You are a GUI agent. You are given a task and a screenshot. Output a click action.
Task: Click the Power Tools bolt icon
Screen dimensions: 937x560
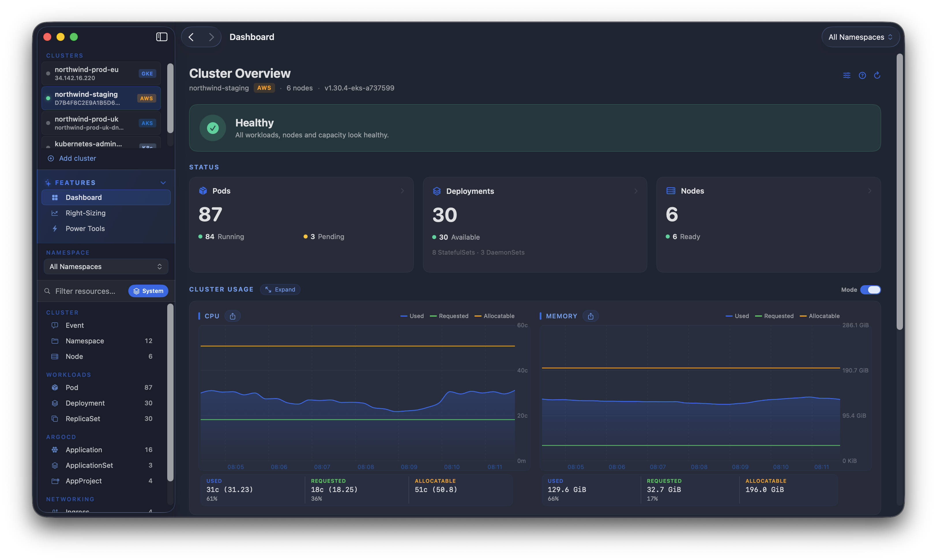pos(55,229)
